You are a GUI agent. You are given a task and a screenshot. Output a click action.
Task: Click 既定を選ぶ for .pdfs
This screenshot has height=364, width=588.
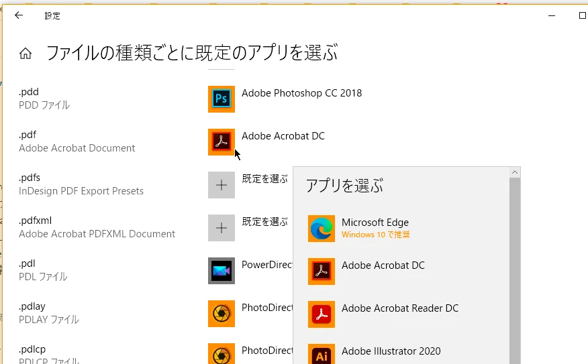tap(264, 179)
